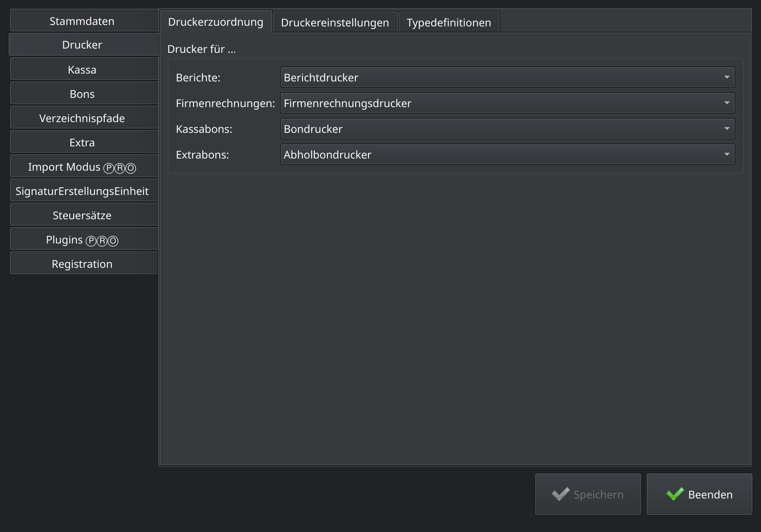Click the 'Kassabons:' label
The image size is (761, 532).
204,129
